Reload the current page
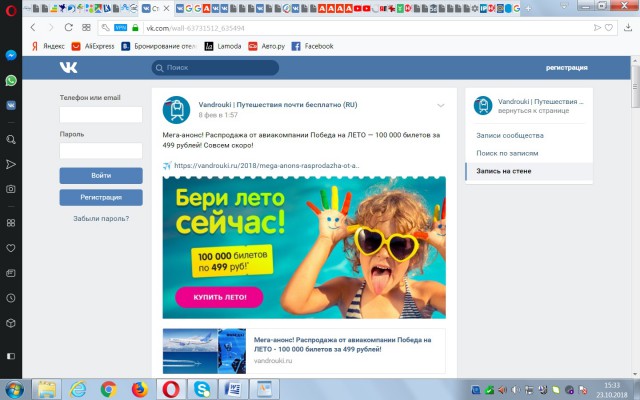This screenshot has width=640, height=400. [x=69, y=27]
